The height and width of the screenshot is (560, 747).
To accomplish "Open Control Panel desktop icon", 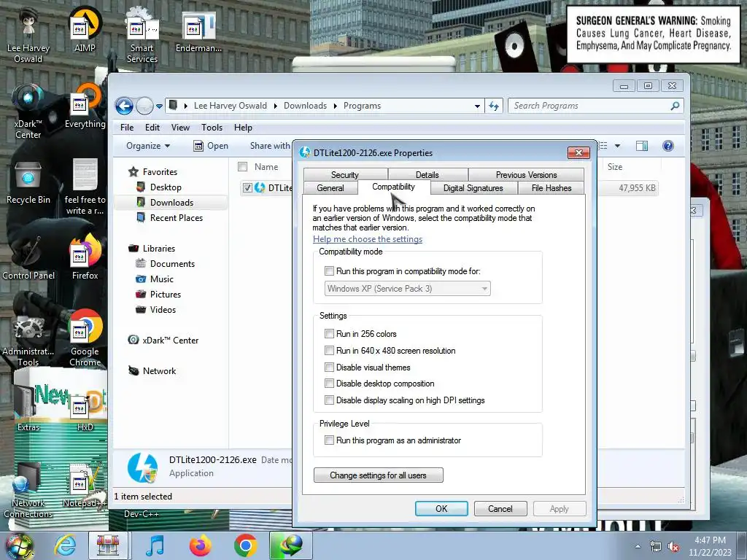I will point(28,257).
